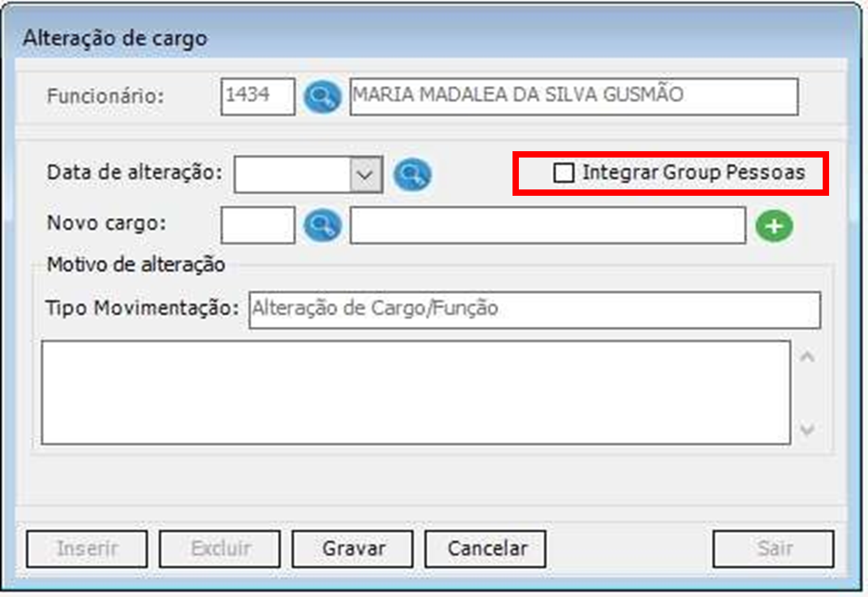This screenshot has height=597, width=868.
Task: Add a new cargo with green plus icon
Action: [x=774, y=226]
